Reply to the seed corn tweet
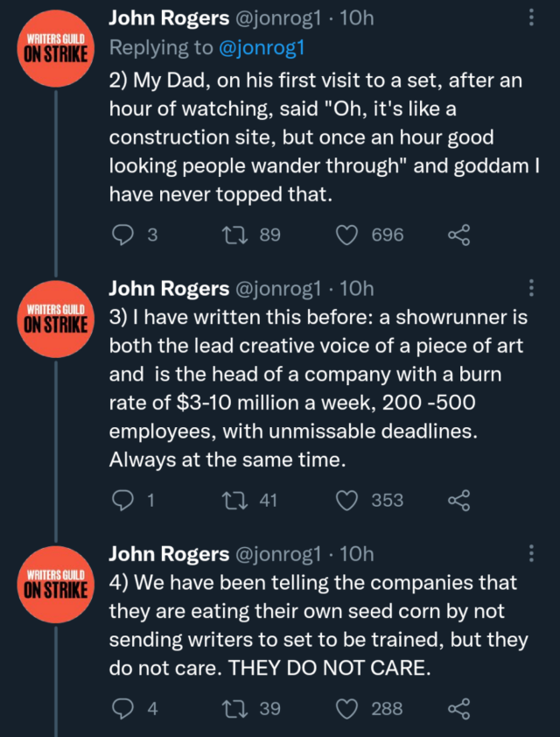The width and height of the screenshot is (560, 737). point(123,708)
